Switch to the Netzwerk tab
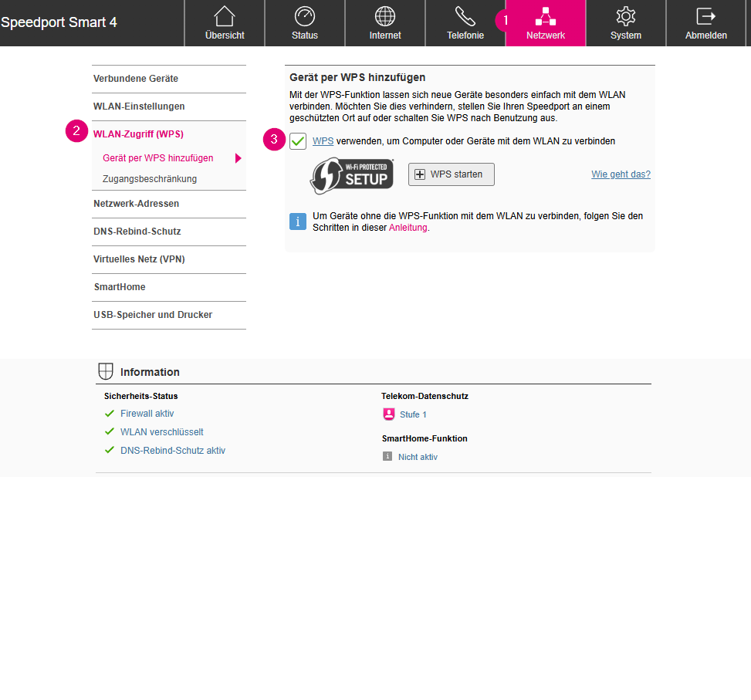Viewport: 751px width, 700px height. pos(546,23)
